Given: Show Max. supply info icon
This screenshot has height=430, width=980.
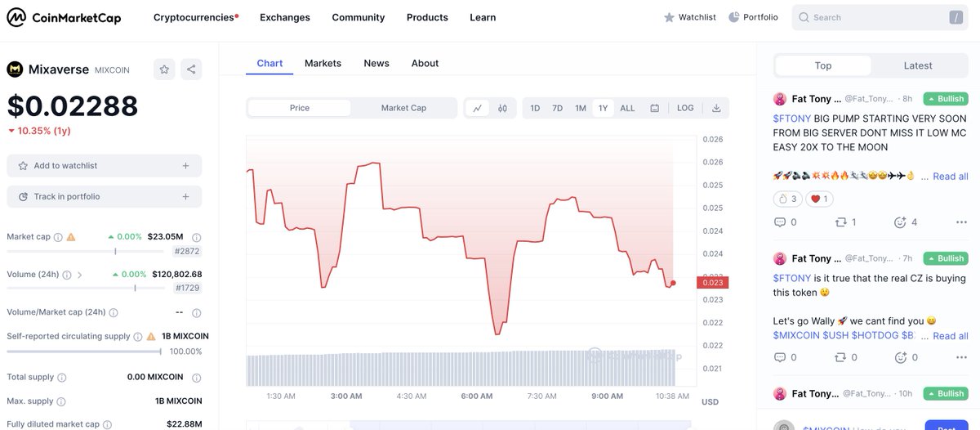Looking at the screenshot, I should (x=61, y=401).
